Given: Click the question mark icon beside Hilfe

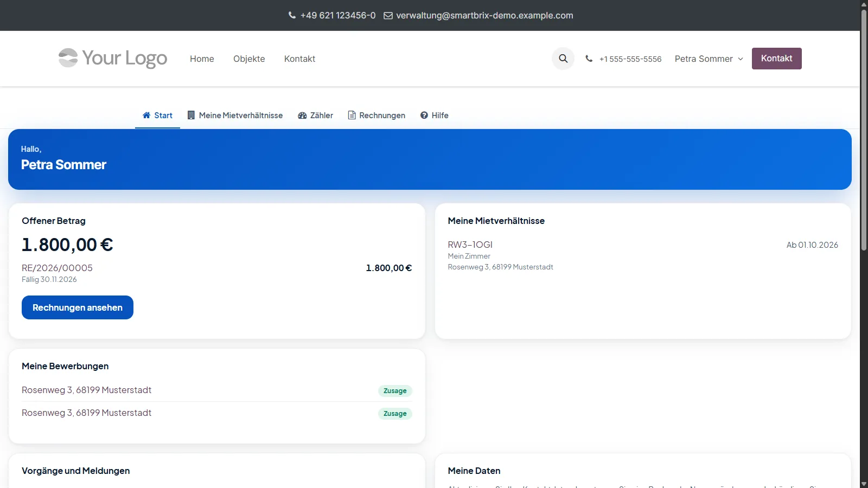Looking at the screenshot, I should tap(424, 115).
